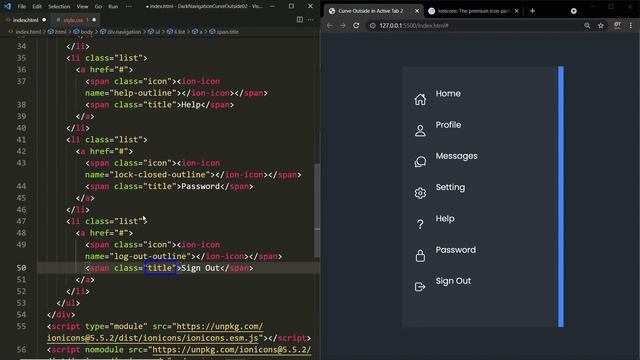Screen dimensions: 640x360
Task: Select body in the breadcrumb path
Action: tap(87, 31)
